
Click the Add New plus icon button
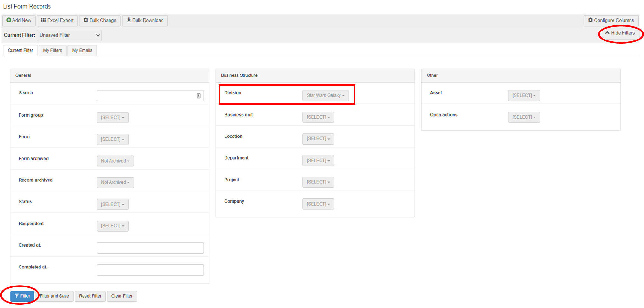[x=9, y=20]
